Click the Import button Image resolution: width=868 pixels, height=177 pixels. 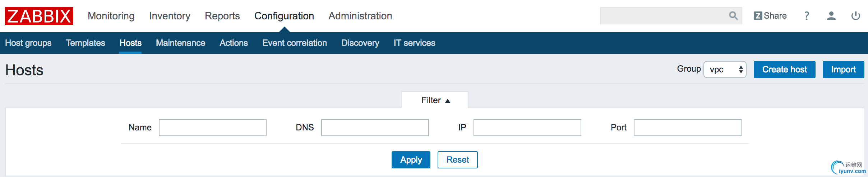tap(843, 70)
